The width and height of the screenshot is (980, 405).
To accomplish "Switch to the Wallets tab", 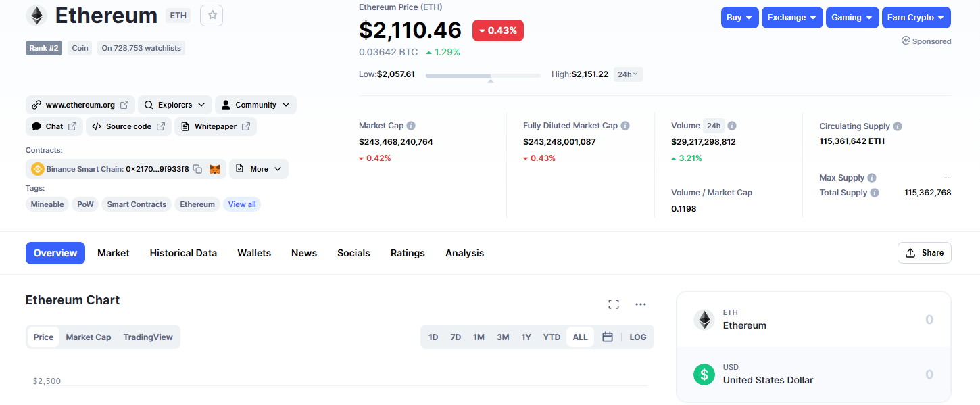I will point(254,253).
